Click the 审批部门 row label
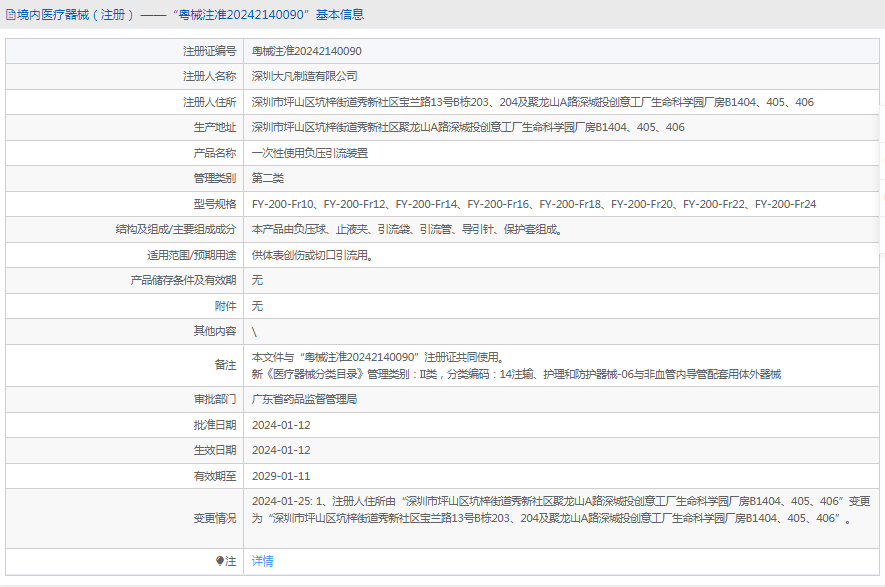The height and width of the screenshot is (587, 885). click(215, 400)
